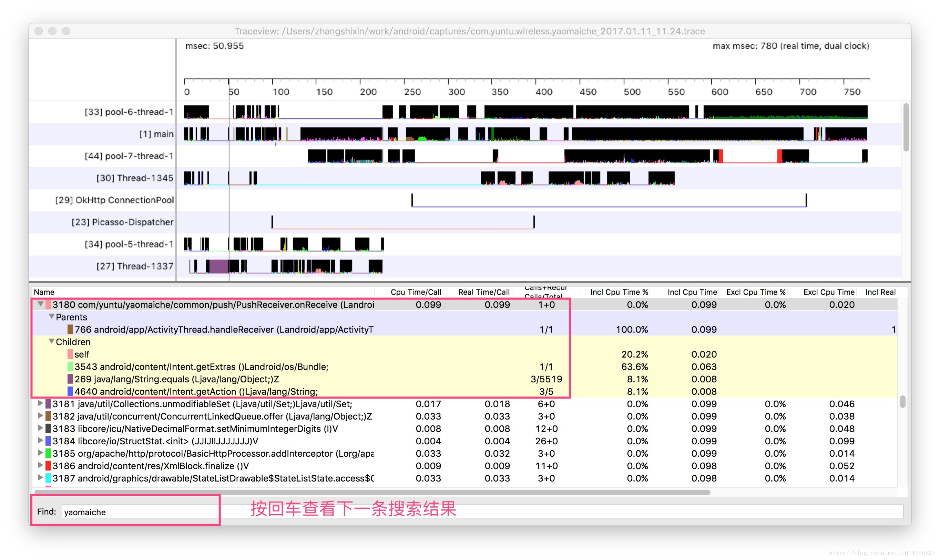
Task: Click the cyan swatch of row 3187
Action: coord(48,478)
